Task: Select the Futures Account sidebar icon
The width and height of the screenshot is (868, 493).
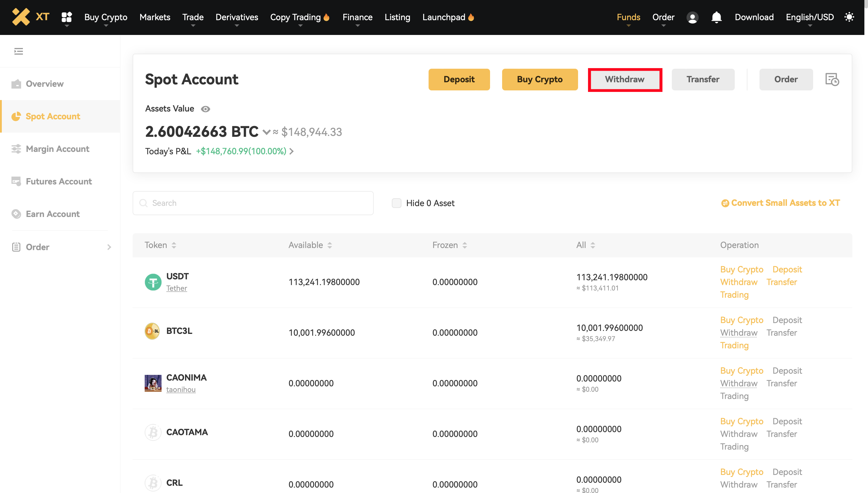Action: pos(16,181)
